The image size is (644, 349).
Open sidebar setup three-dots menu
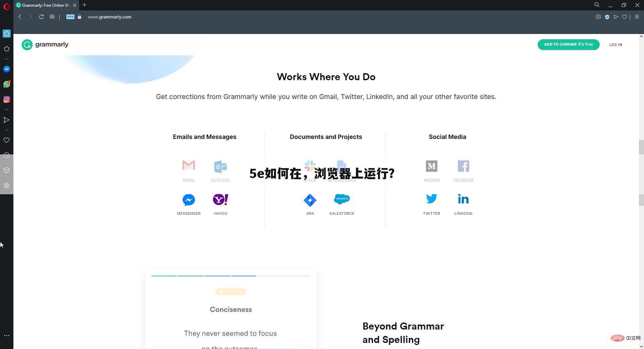coord(6,336)
